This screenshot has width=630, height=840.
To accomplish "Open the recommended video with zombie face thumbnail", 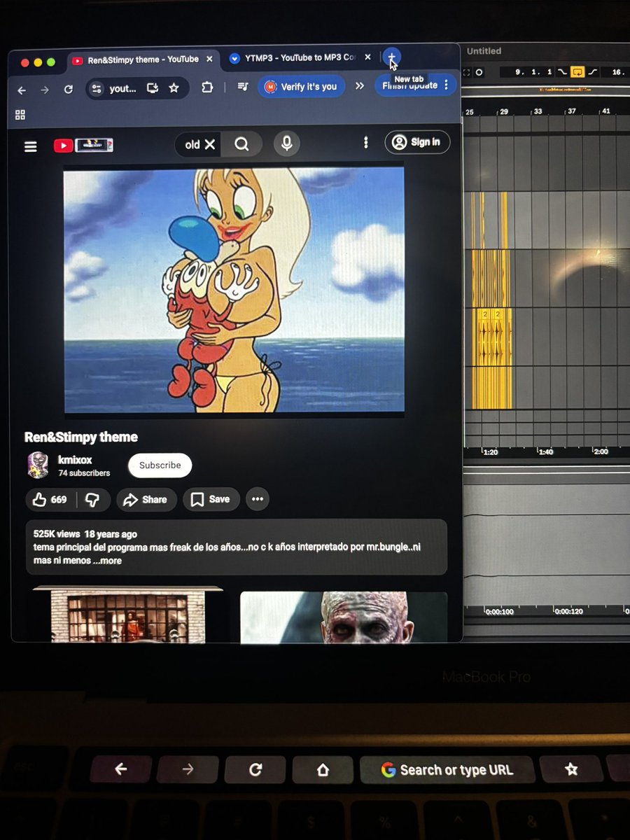I will pos(344,617).
